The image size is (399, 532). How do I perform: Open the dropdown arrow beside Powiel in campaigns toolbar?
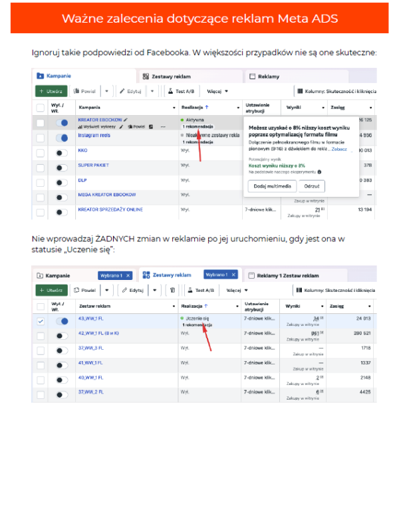pos(107,91)
